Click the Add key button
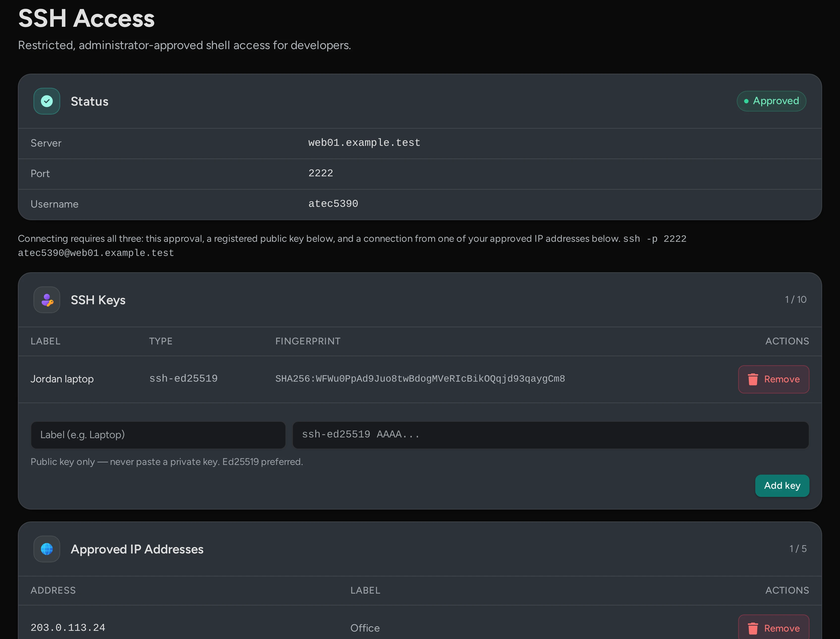Viewport: 840px width, 639px height. tap(782, 486)
